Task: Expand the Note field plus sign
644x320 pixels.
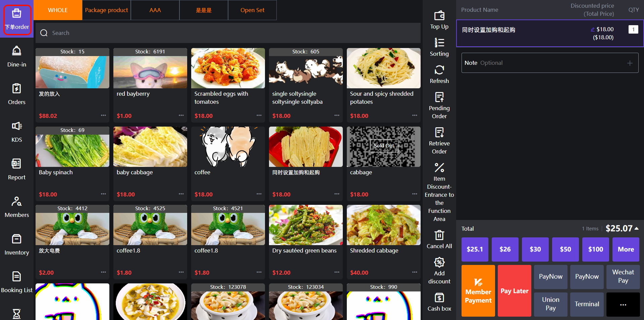Action: click(630, 63)
